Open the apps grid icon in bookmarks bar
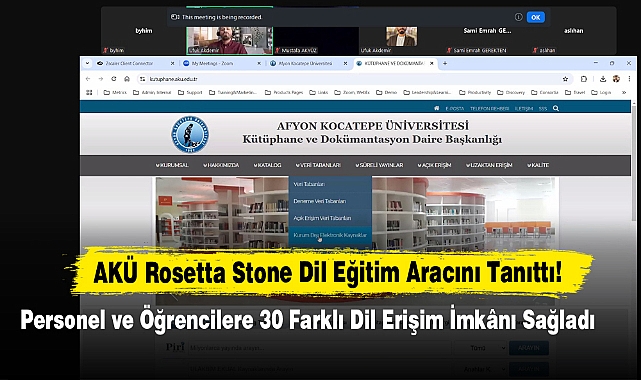This screenshot has height=380, width=641. coord(89,93)
